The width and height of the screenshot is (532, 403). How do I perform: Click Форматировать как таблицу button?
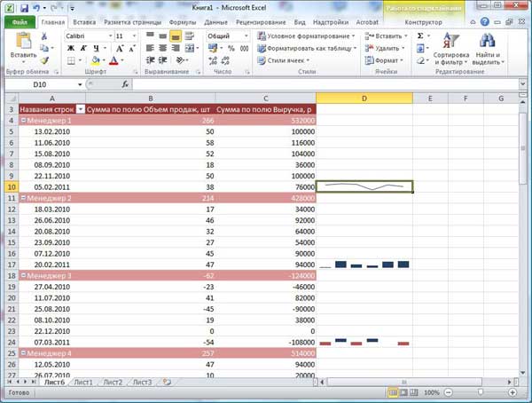(x=307, y=48)
